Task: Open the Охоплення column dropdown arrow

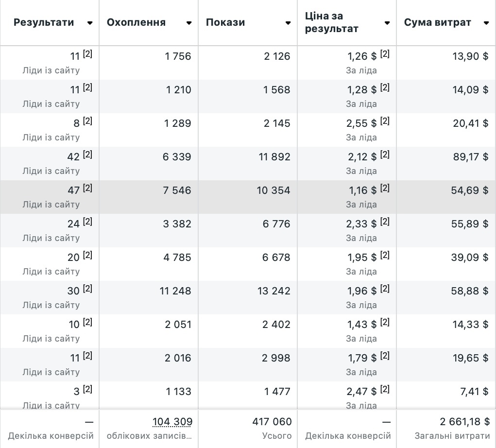Action: [x=189, y=23]
